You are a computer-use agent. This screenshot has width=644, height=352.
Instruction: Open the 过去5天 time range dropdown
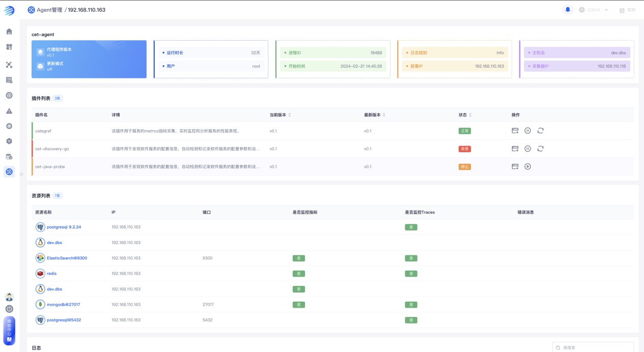(594, 10)
